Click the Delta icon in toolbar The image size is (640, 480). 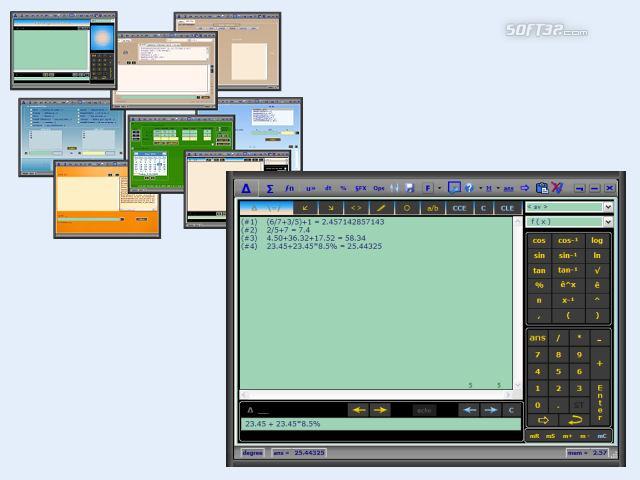(246, 189)
